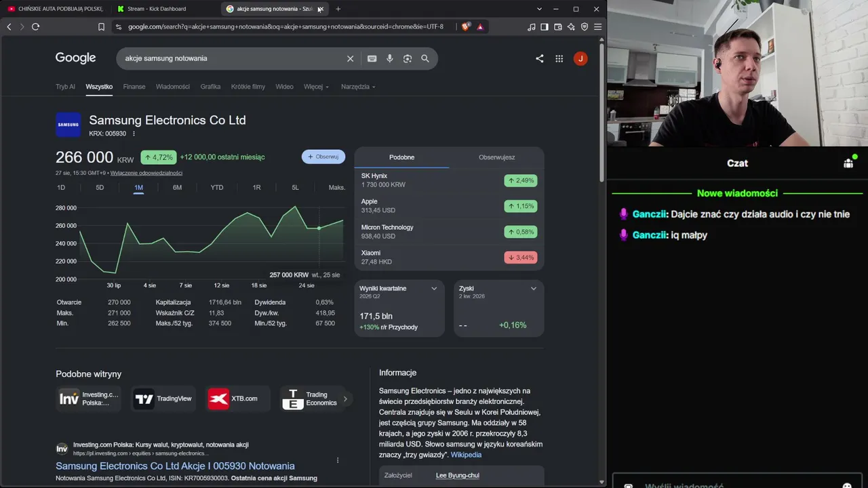Viewport: 868px width, 488px height.
Task: Show more similar sites with the arrow
Action: click(x=345, y=399)
